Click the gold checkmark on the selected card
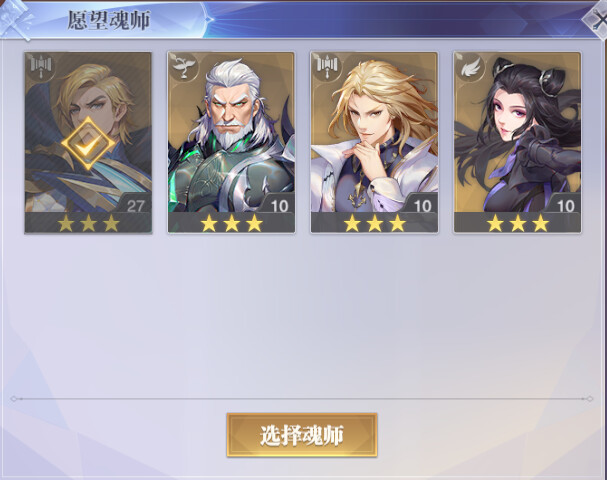This screenshot has width=607, height=480. [88, 144]
